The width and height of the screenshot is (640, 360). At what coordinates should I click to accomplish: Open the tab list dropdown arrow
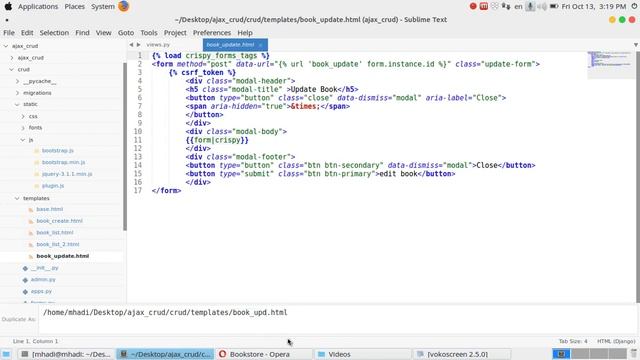click(636, 45)
